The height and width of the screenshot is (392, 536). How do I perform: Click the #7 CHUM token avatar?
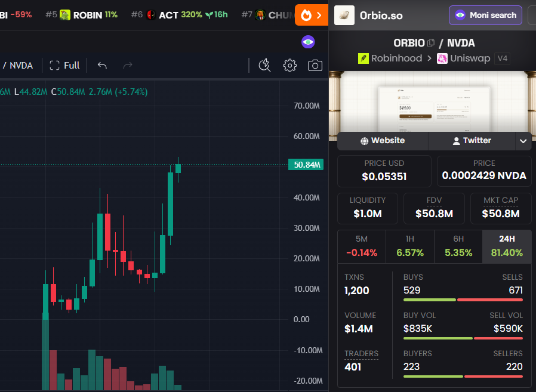260,15
